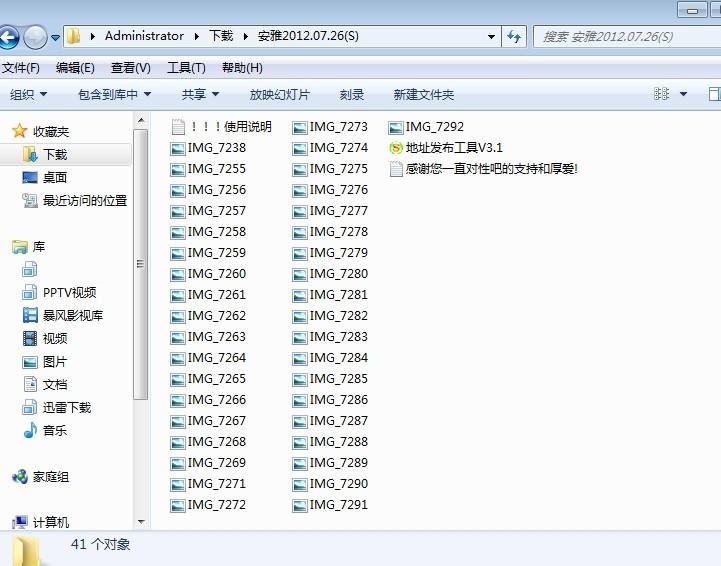
Task: Click 刻录 in the toolbar
Action: [x=352, y=94]
